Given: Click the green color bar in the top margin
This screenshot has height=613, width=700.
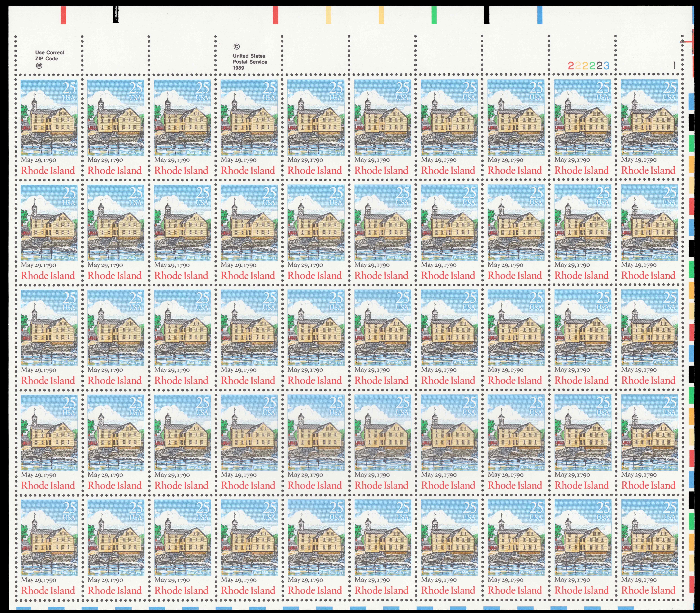Looking at the screenshot, I should click(434, 15).
